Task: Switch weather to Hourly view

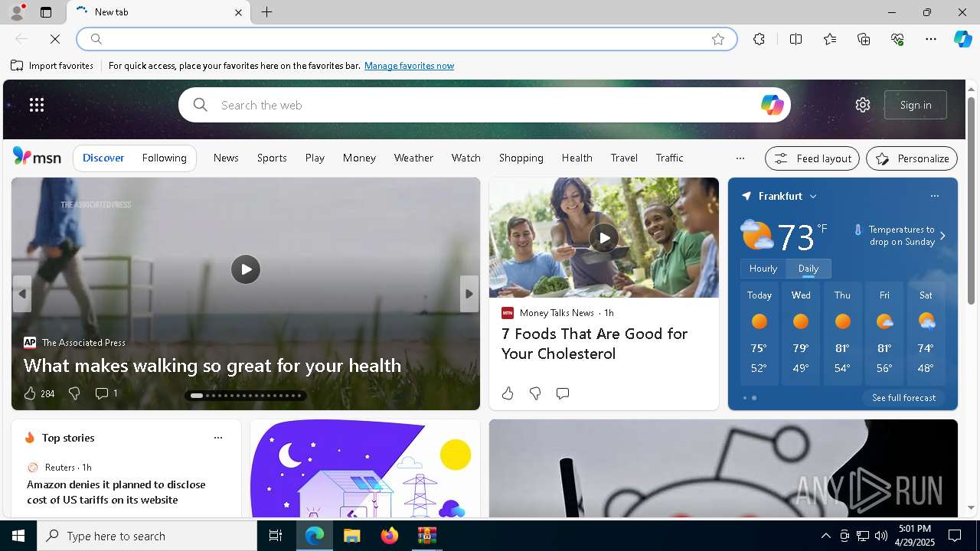Action: [763, 269]
